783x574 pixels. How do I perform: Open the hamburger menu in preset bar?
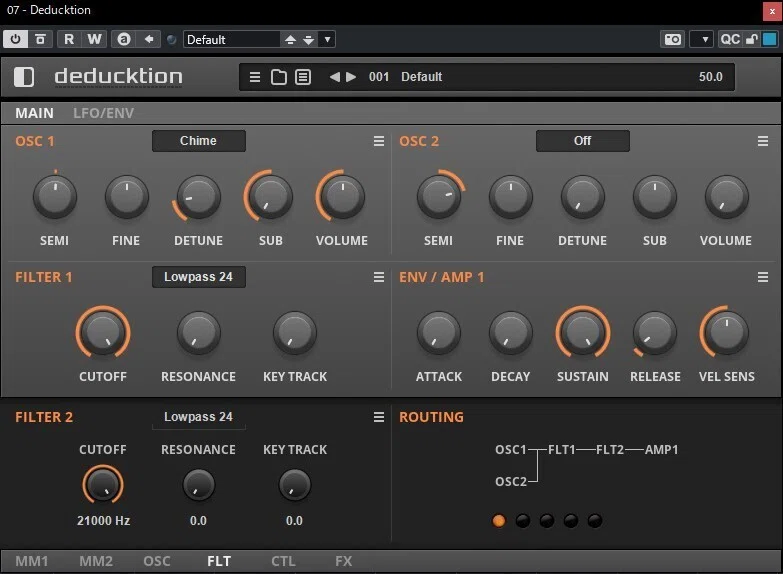pyautogui.click(x=255, y=77)
